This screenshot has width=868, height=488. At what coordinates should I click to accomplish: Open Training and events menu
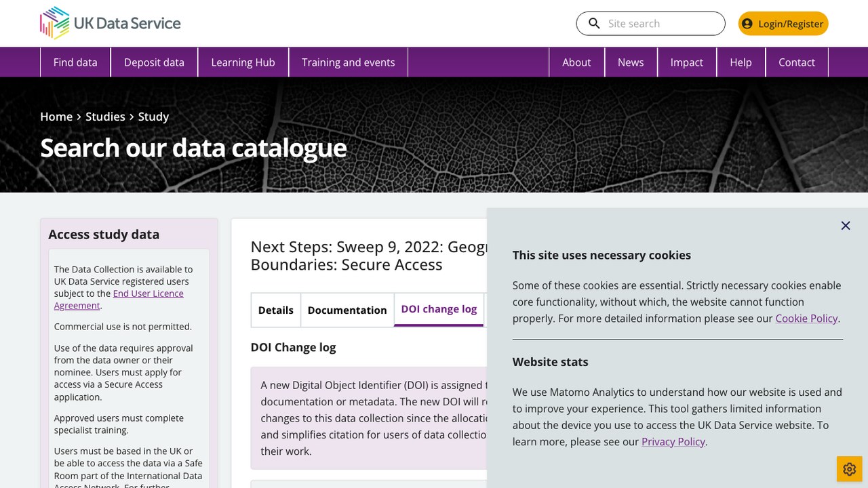coord(349,62)
